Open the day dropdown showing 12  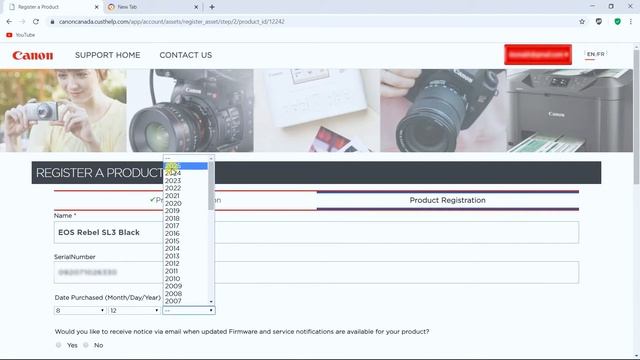pyautogui.click(x=134, y=311)
